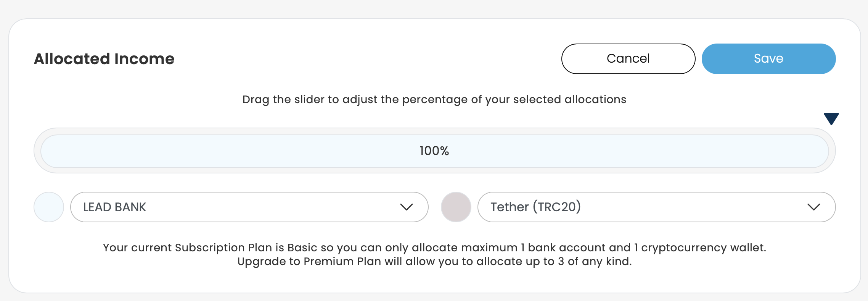Click the outer gray slider track border
This screenshot has height=301, width=868.
click(434, 131)
